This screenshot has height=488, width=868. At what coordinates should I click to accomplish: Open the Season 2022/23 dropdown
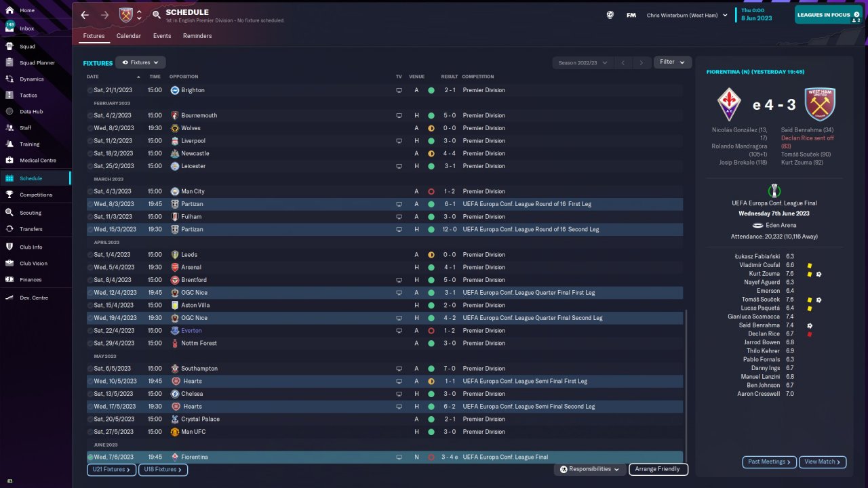click(x=583, y=63)
